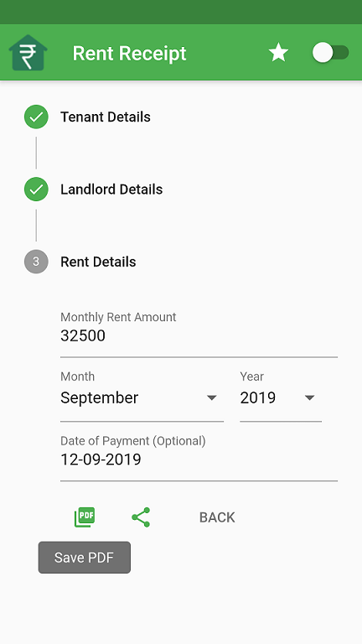Click the Date of Payment field
The height and width of the screenshot is (644, 362).
[x=199, y=458]
